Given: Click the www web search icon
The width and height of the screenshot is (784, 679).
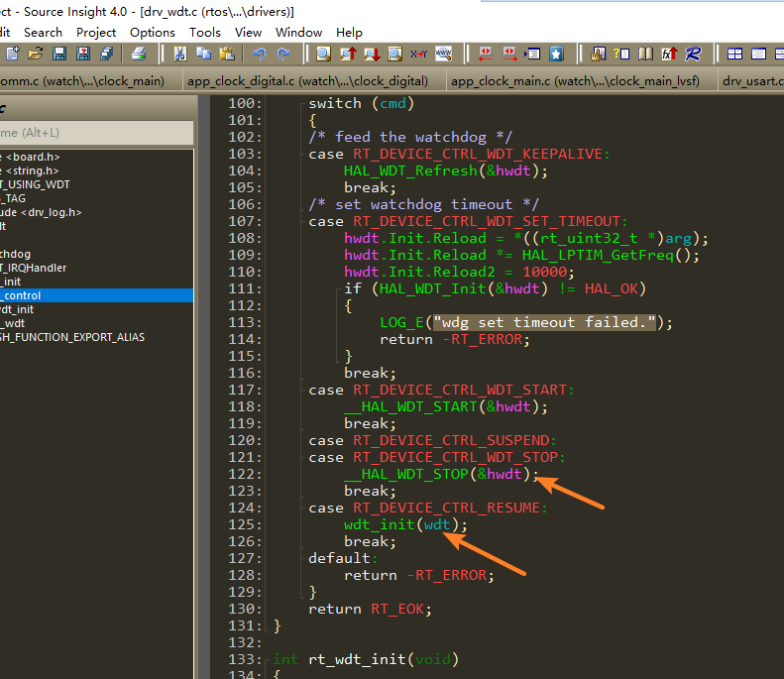Looking at the screenshot, I should [x=443, y=54].
